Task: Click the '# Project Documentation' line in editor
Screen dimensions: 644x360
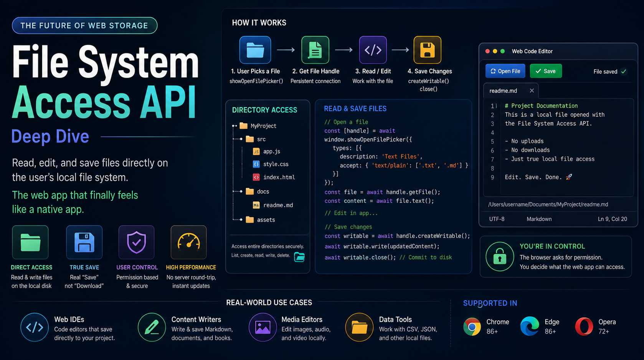Action: [x=541, y=106]
